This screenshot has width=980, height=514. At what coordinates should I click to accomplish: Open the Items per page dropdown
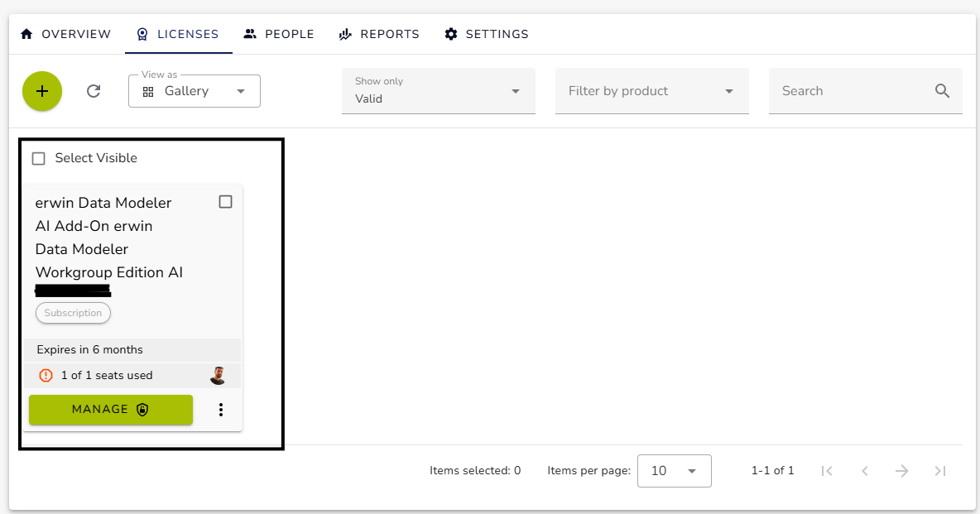(x=675, y=471)
